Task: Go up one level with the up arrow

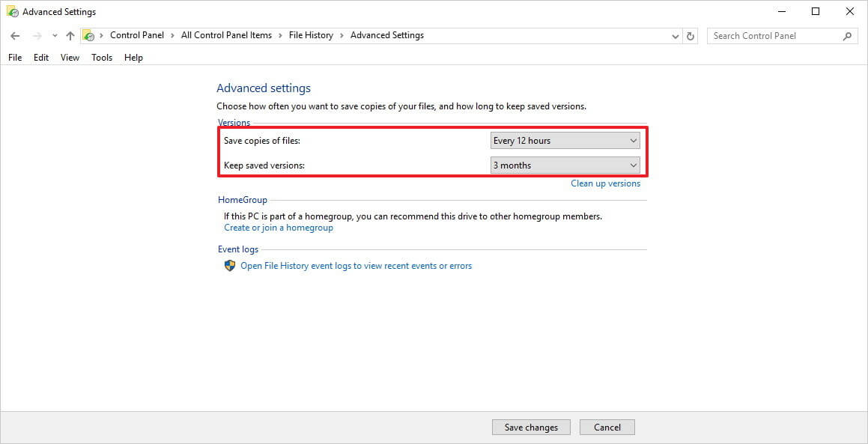Action: pyautogui.click(x=70, y=36)
